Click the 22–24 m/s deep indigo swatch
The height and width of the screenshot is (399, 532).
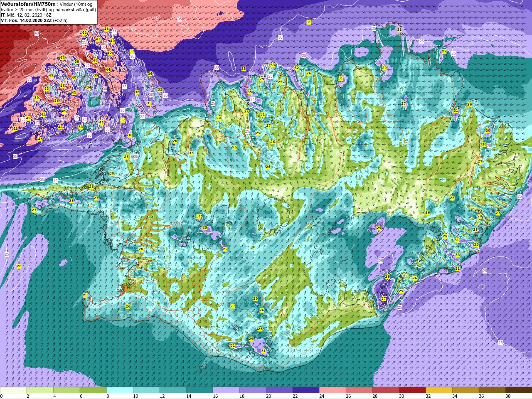(x=306, y=390)
